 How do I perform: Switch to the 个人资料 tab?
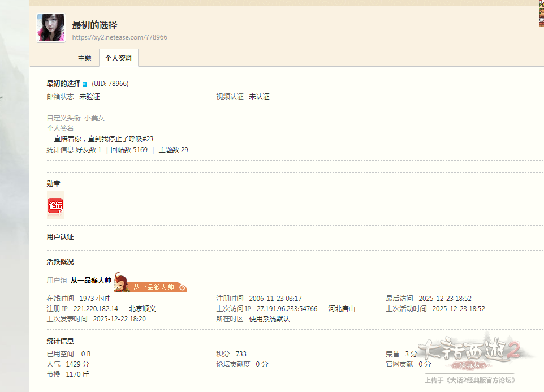[118, 58]
